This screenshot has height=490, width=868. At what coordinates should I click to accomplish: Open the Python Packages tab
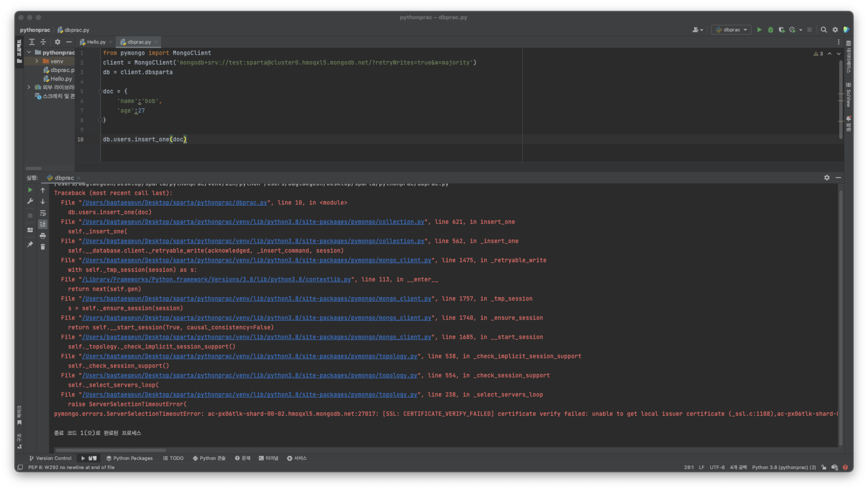129,458
